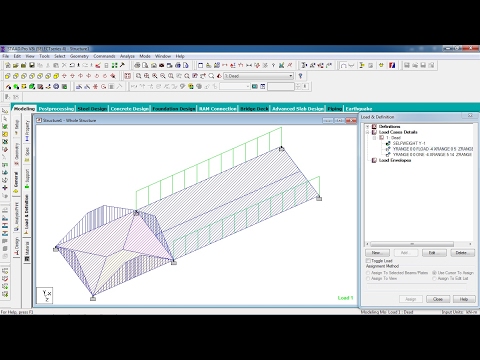Click the New... button in Load panel
Screen dimensions: 480x360
[377, 253]
